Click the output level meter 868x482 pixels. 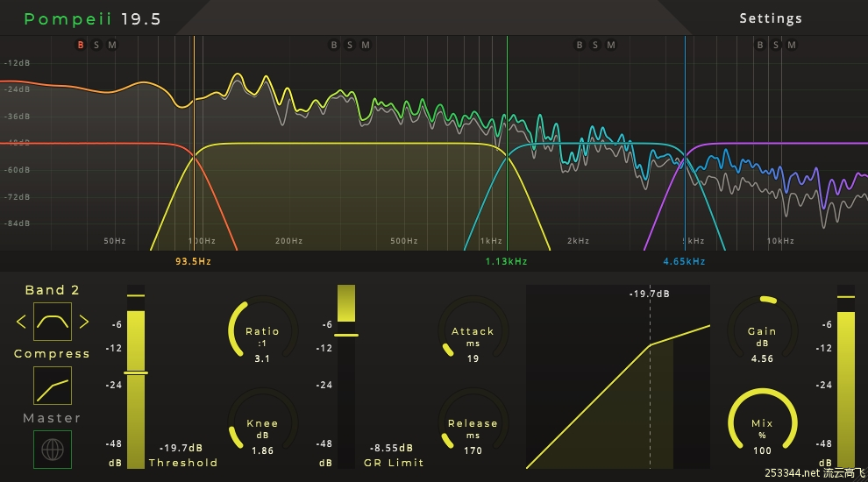coord(846,377)
